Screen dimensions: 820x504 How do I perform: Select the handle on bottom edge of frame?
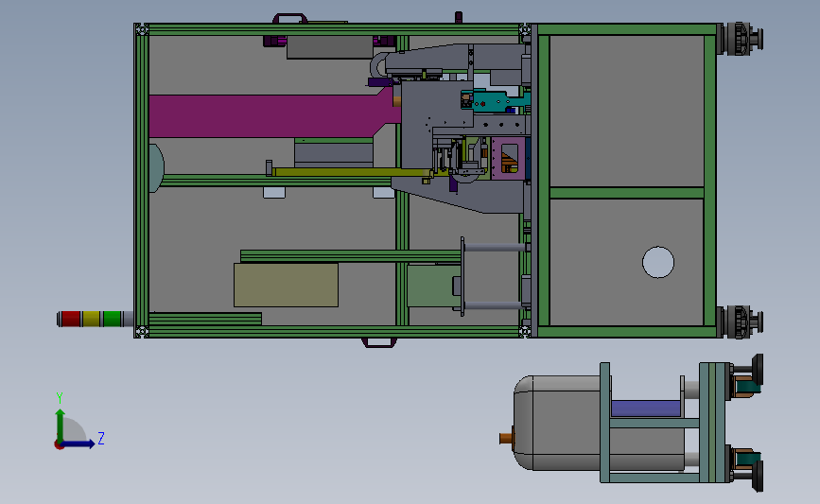379,342
